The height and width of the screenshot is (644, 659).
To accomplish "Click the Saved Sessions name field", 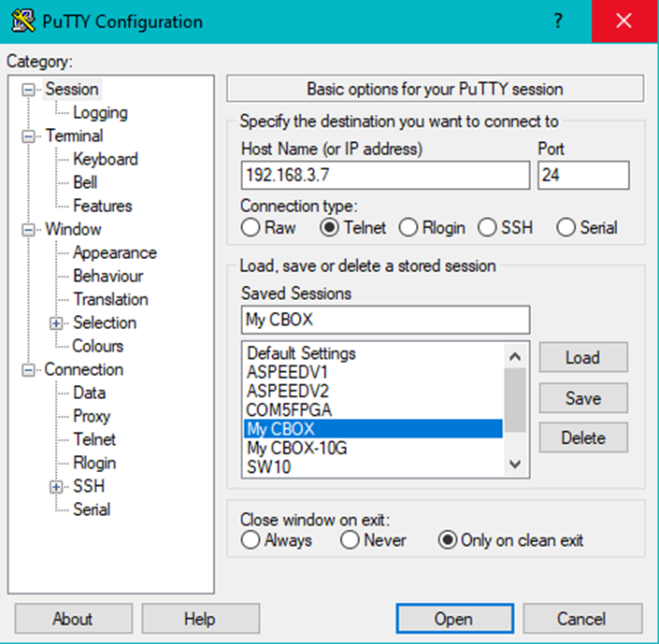I will 385,320.
